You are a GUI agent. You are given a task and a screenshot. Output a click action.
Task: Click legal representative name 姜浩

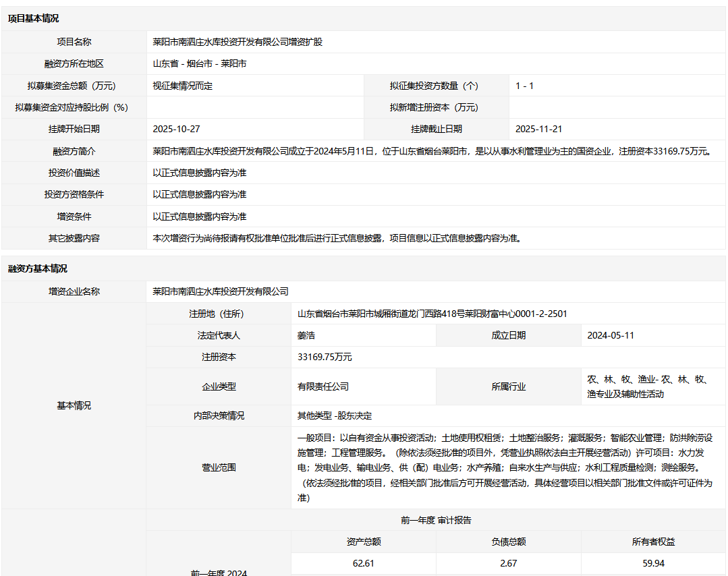pyautogui.click(x=306, y=335)
